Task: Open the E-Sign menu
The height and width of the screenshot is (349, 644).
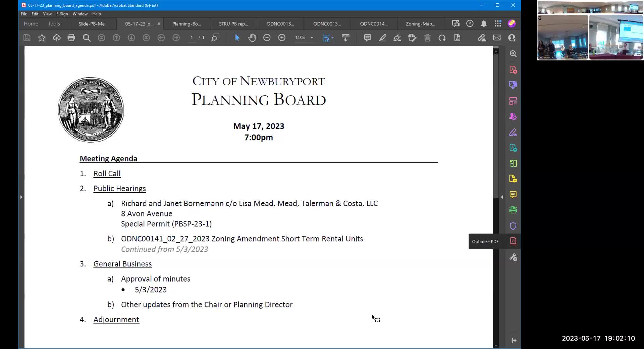Action: click(x=62, y=14)
